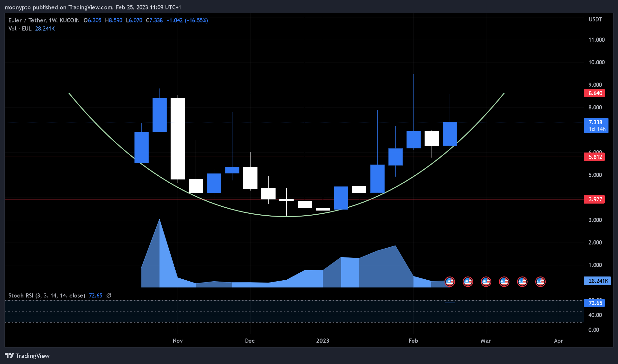
Task: Click the 0.00 Stoch RSI axis label
Action: (x=594, y=330)
